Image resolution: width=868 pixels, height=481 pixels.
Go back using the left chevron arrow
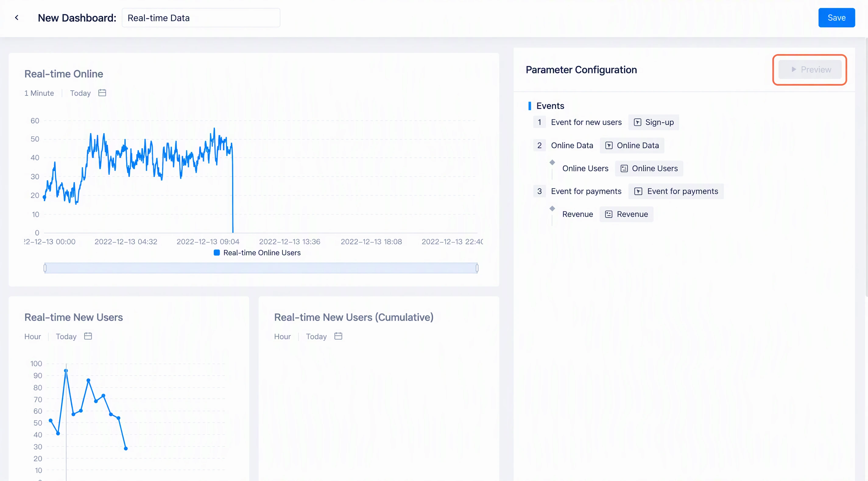click(16, 18)
